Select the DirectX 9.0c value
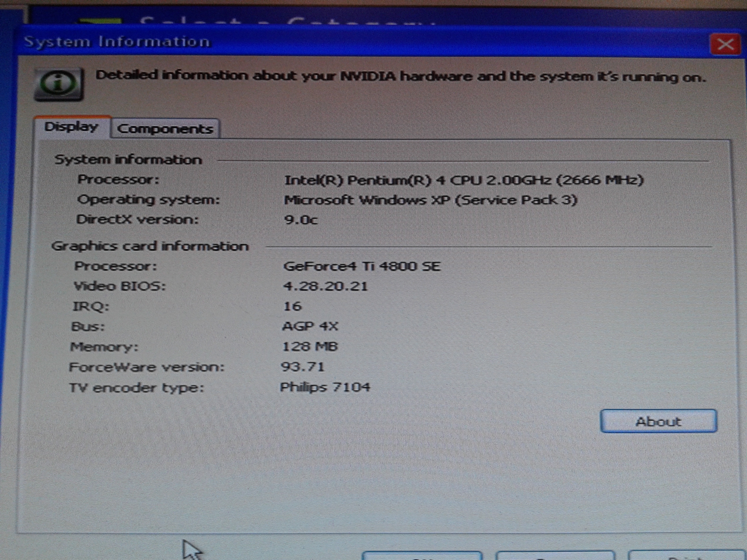747x560 pixels. tap(301, 220)
